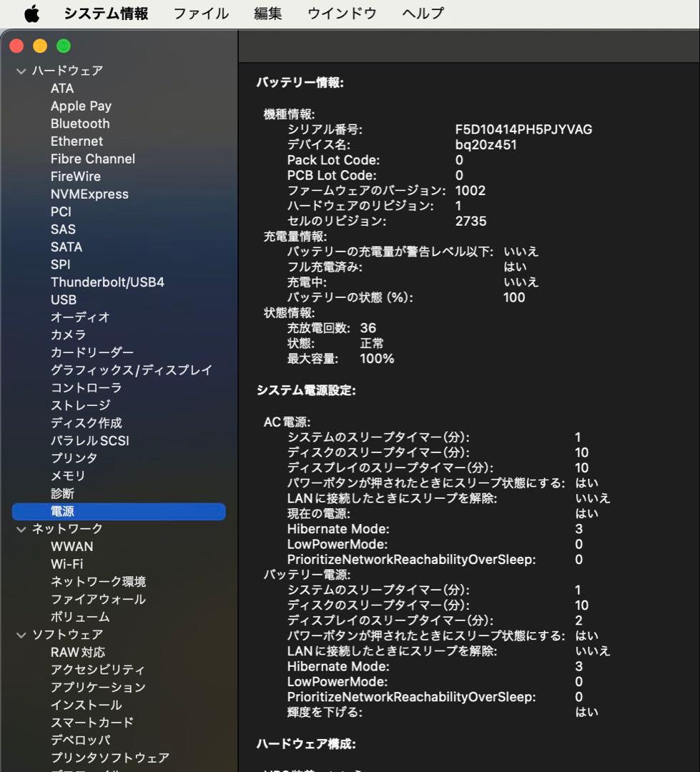Open グラフィックス/ディスプレイ information
This screenshot has width=700, height=772.
pyautogui.click(x=131, y=370)
